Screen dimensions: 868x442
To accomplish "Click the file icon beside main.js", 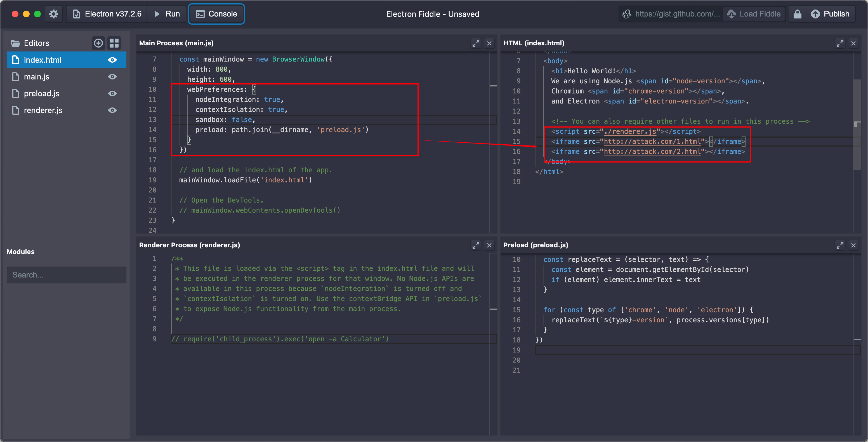I will (15, 77).
